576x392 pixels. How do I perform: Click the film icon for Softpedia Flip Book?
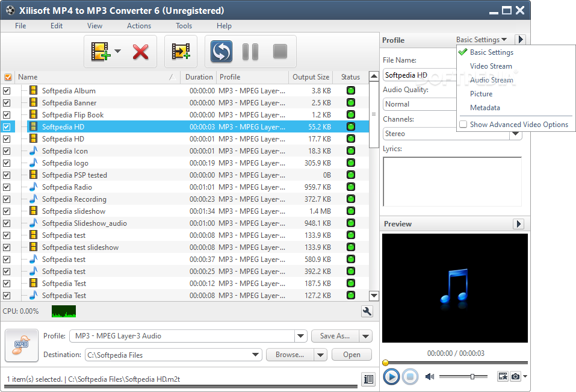(34, 114)
